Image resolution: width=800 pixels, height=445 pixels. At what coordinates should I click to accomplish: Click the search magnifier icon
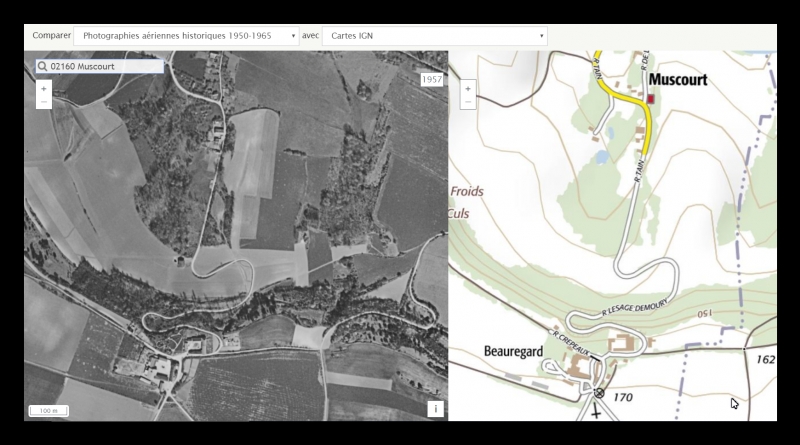tap(42, 66)
